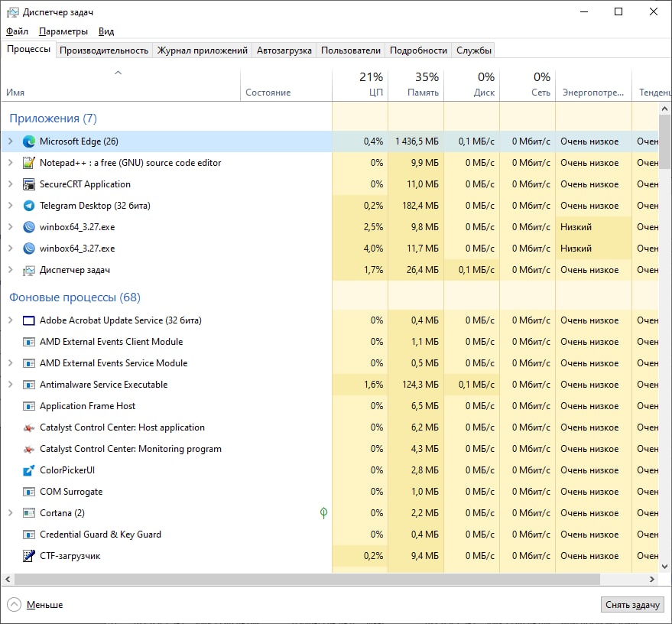Click the Фоновые процессы (68) group heading
This screenshot has width=672, height=624.
[x=75, y=297]
